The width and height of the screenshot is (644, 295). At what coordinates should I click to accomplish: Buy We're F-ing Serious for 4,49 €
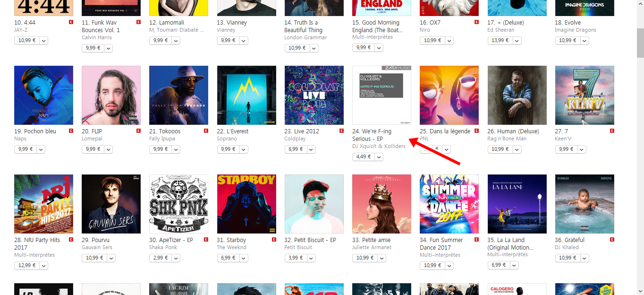[x=364, y=157]
